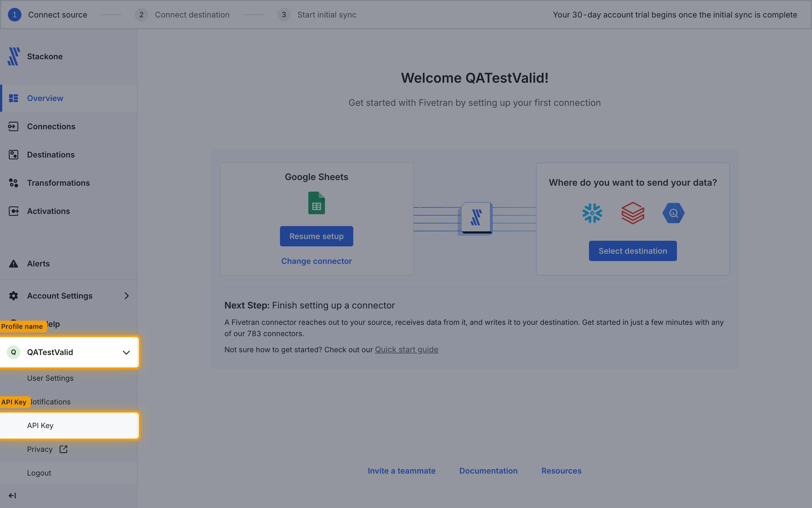Click 'Next Step: Finish setting up a connector' text

pyautogui.click(x=309, y=305)
